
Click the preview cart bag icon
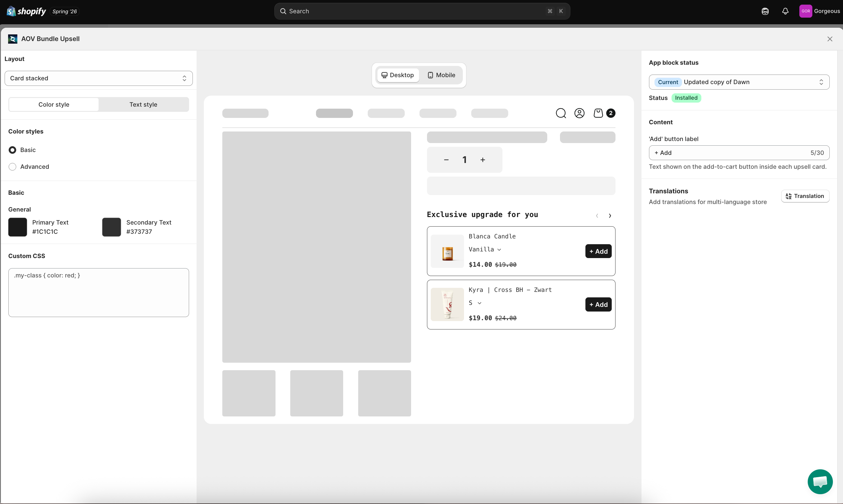598,113
